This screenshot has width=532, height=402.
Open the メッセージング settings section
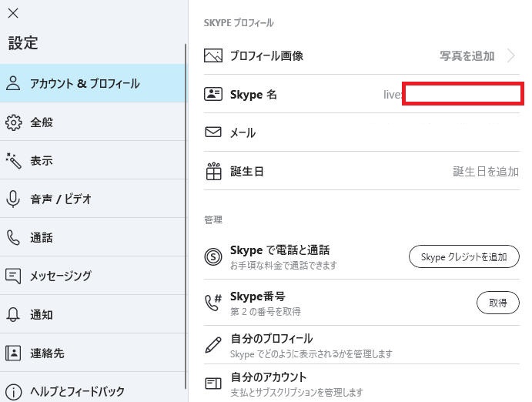[92, 276]
